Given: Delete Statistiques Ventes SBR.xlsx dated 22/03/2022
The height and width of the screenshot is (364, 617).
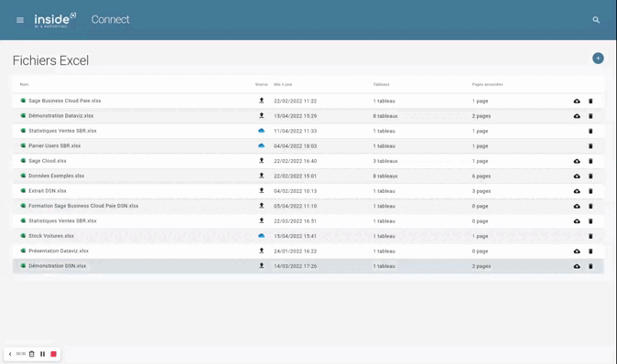Looking at the screenshot, I should (x=590, y=221).
